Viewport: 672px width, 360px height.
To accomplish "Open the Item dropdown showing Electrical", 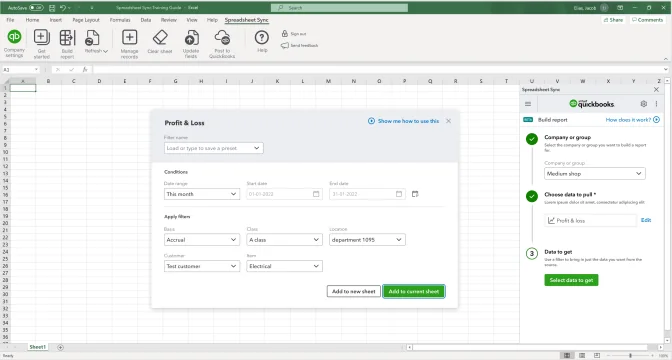I will tap(285, 266).
